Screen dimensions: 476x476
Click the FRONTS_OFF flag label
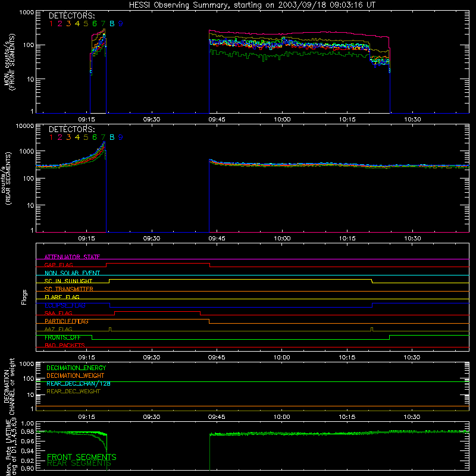point(62,337)
